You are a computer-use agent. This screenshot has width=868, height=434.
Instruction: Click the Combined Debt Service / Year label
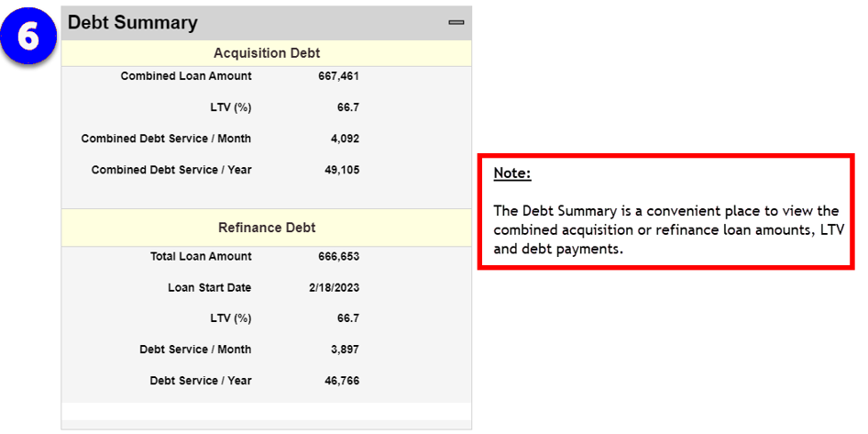(x=171, y=170)
